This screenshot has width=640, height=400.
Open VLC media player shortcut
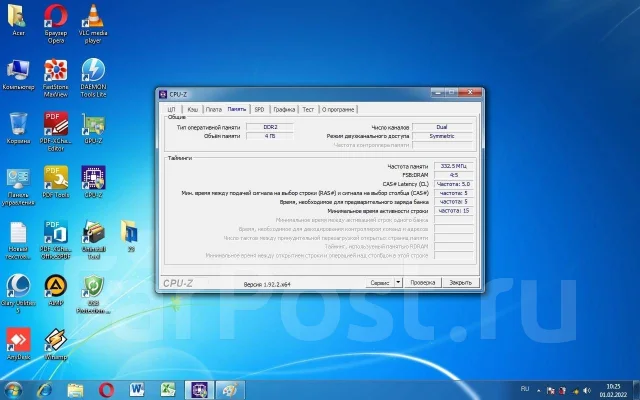93,23
